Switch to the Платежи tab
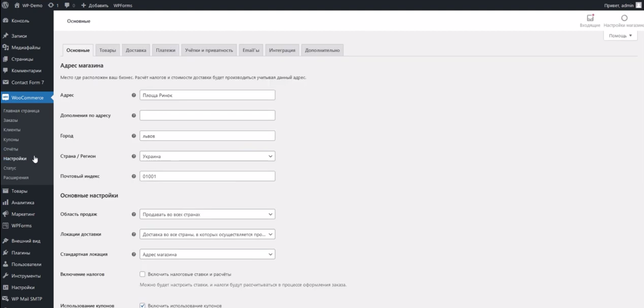 (x=166, y=50)
